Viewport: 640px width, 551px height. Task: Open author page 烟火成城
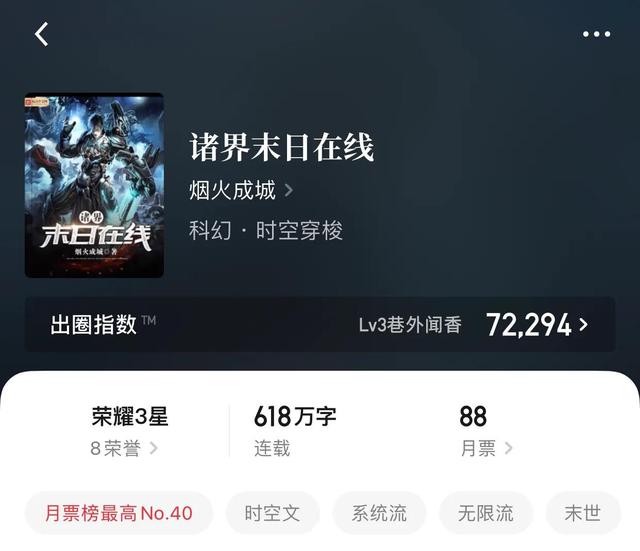pos(233,190)
